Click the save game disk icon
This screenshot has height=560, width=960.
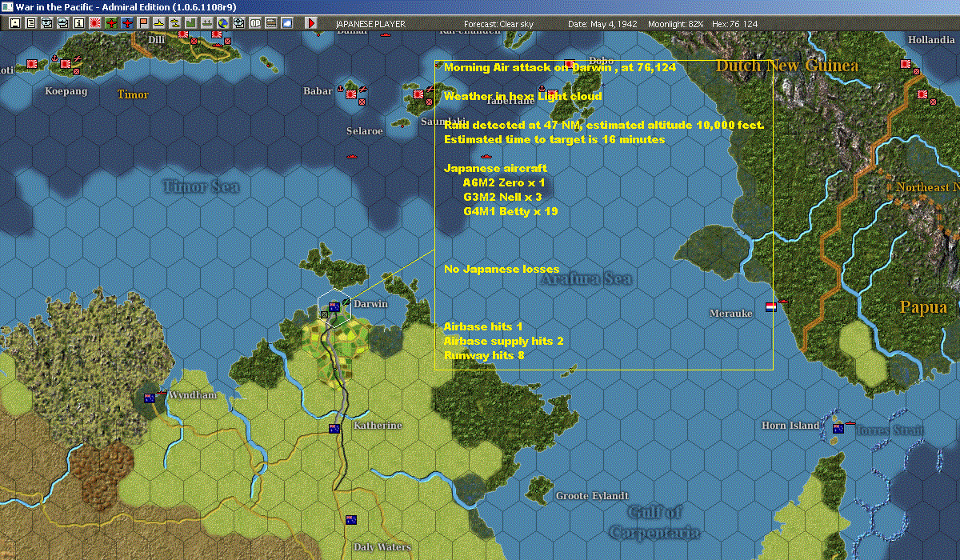[14, 23]
